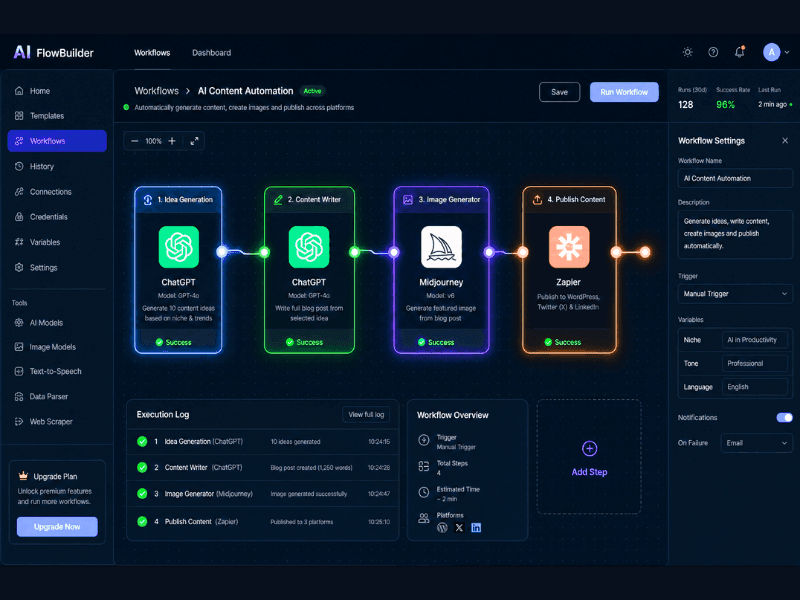This screenshot has height=600, width=800.
Task: Open Connections in the sidebar
Action: pos(57,192)
